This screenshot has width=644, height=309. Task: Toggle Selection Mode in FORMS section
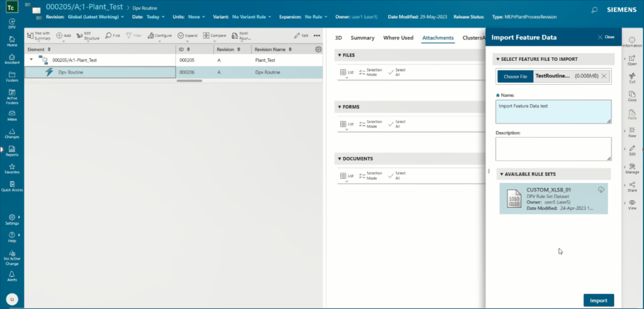[x=370, y=124]
